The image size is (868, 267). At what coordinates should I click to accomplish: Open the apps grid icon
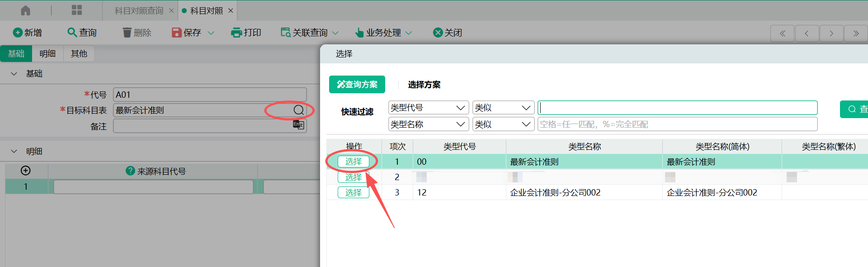point(77,10)
